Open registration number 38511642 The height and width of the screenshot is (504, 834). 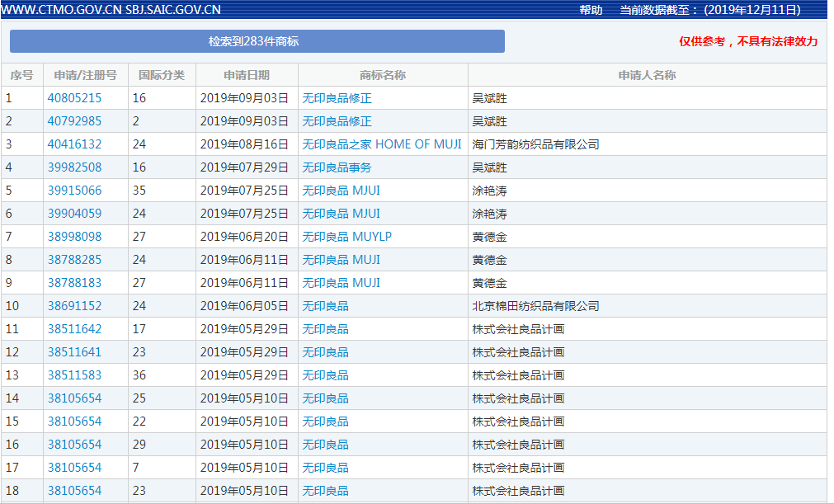tap(74, 329)
